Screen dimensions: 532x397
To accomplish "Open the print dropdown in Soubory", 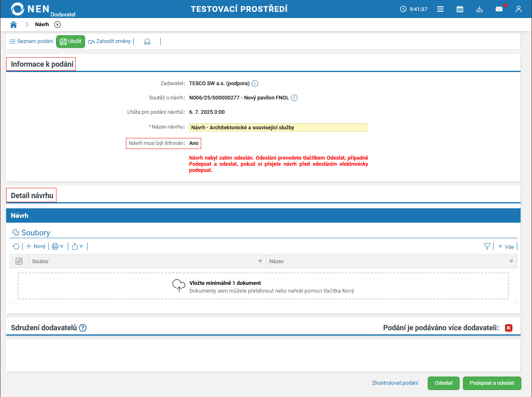I will pyautogui.click(x=58, y=246).
